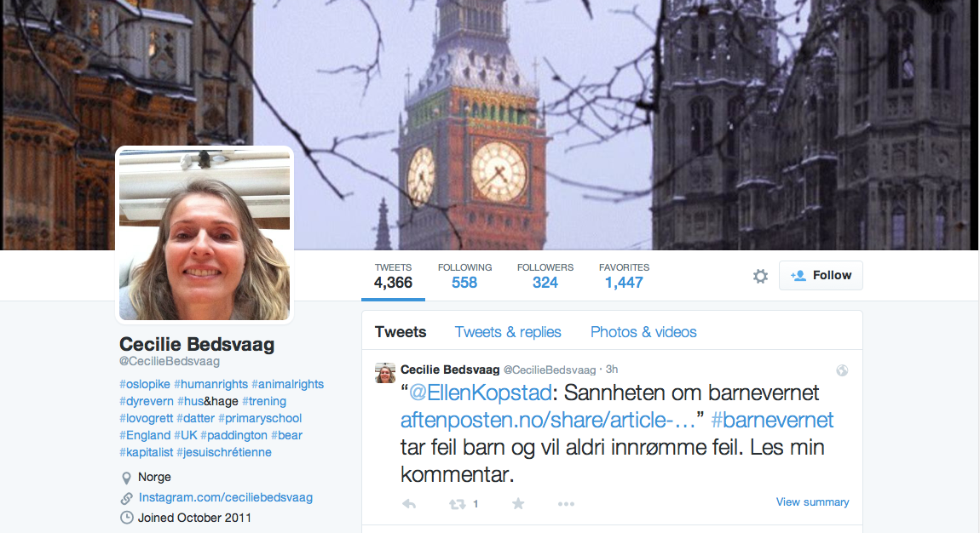The width and height of the screenshot is (980, 533).
Task: Favorite the tweet with the star icon
Action: click(x=518, y=504)
